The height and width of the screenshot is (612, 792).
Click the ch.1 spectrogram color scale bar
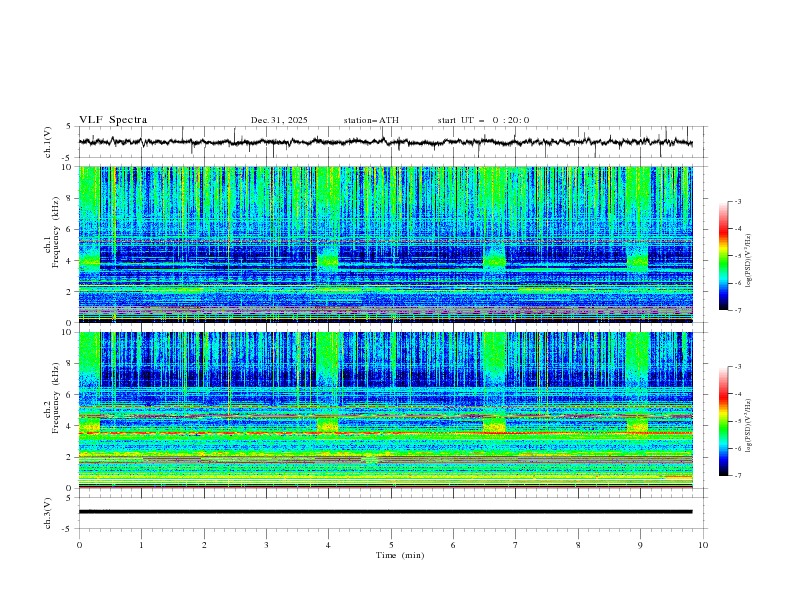(x=723, y=256)
